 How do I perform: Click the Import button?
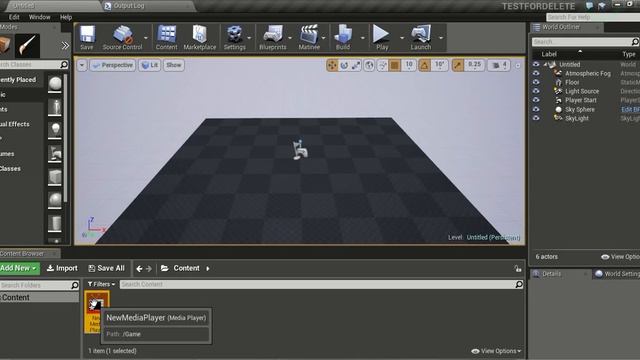click(x=62, y=268)
